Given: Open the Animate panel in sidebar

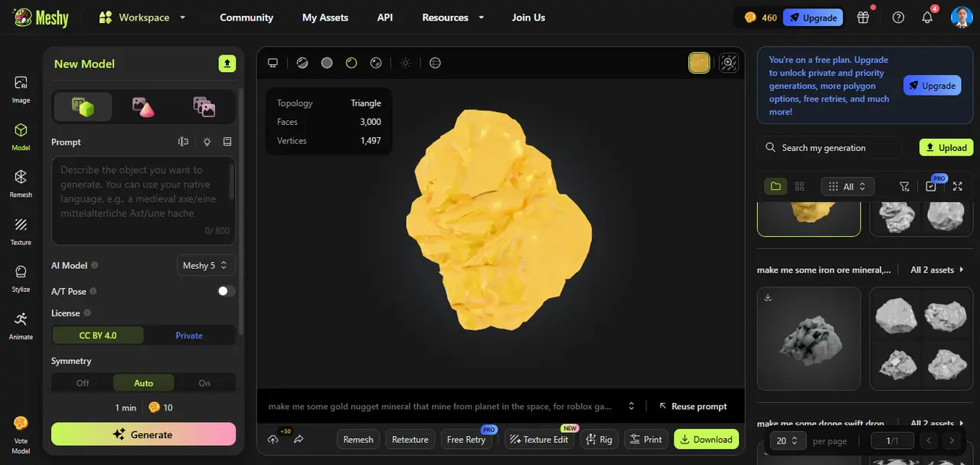Looking at the screenshot, I should [x=20, y=326].
